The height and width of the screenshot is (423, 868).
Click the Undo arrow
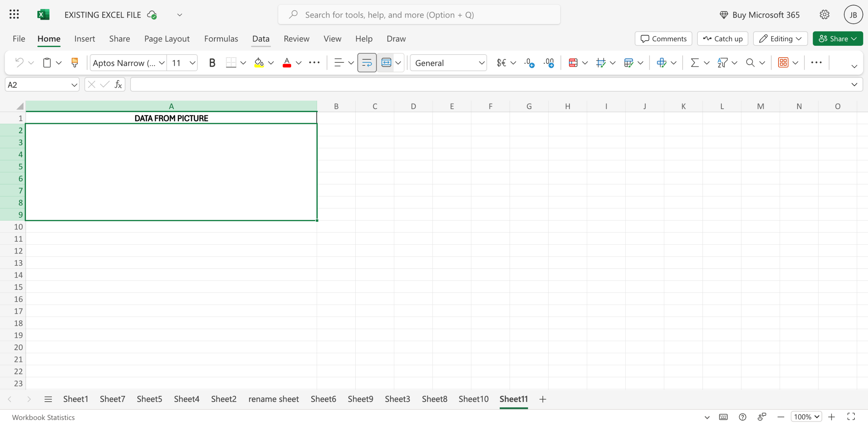pyautogui.click(x=19, y=63)
